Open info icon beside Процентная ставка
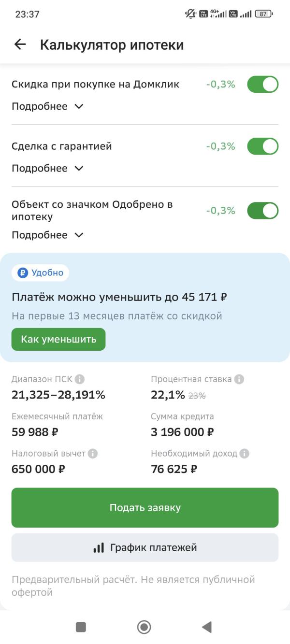 click(239, 379)
